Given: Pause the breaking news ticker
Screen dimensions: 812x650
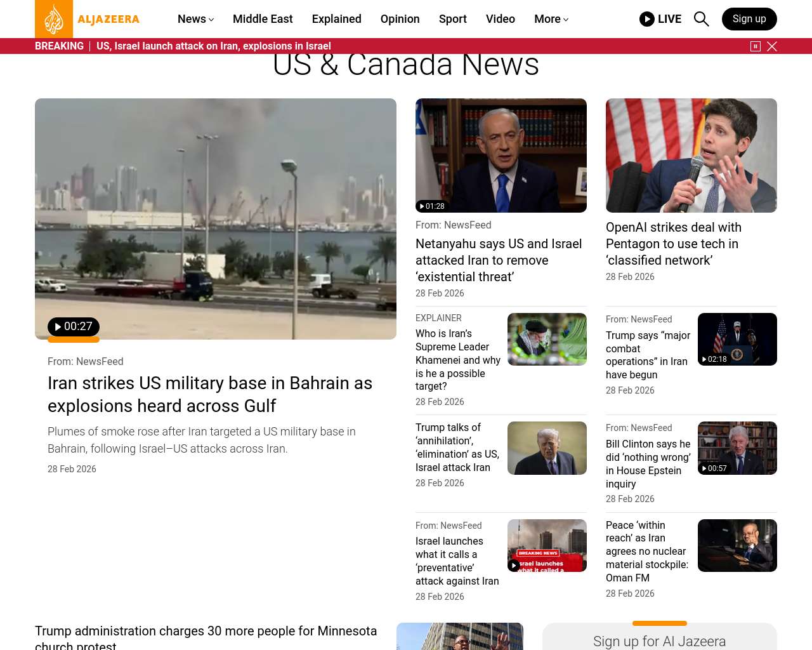Looking at the screenshot, I should tap(756, 46).
